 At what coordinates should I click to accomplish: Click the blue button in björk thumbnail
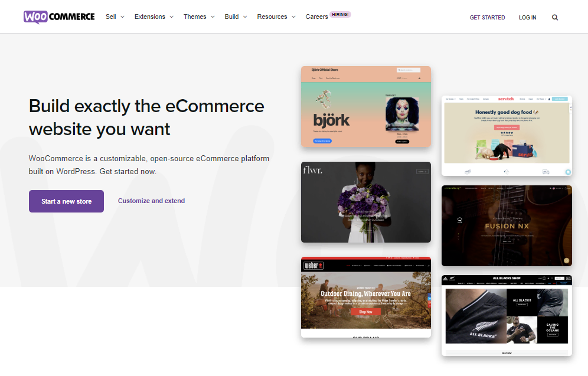point(322,141)
